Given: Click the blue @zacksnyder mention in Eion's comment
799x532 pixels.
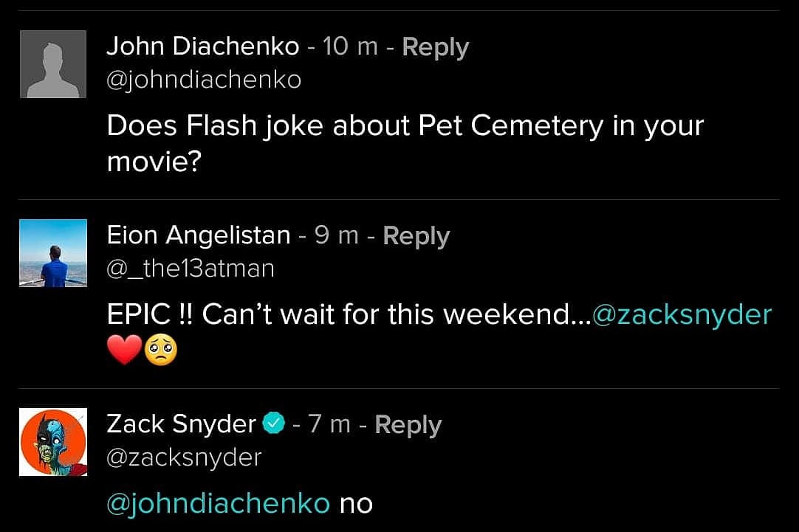Looking at the screenshot, I should coord(682,315).
